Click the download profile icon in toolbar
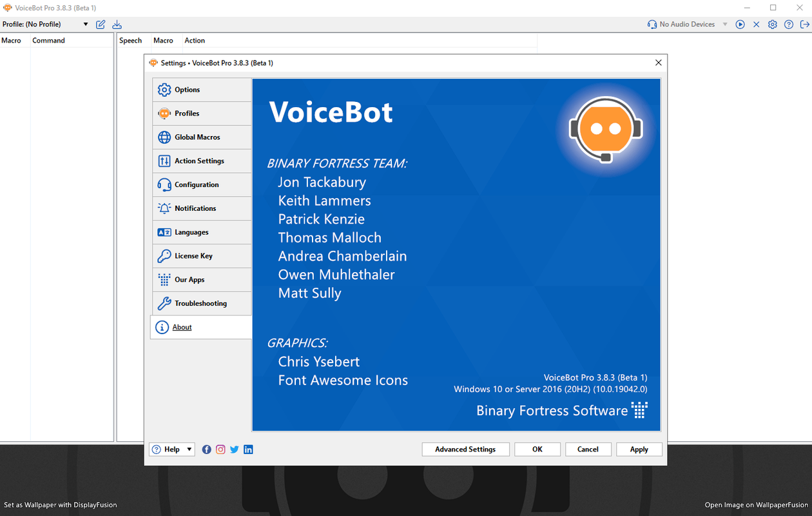Viewport: 812px width, 516px height. coord(117,25)
